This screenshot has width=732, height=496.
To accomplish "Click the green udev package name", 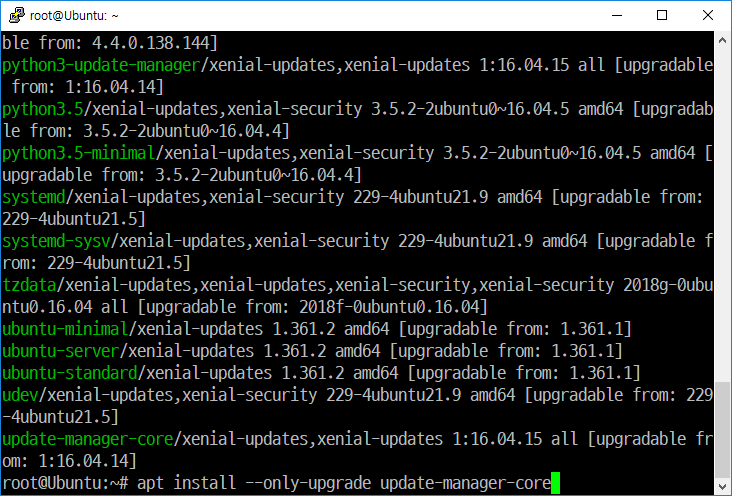I will [20, 395].
